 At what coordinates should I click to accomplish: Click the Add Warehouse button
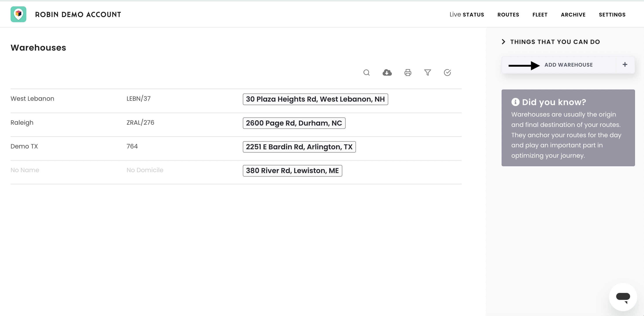click(x=568, y=65)
